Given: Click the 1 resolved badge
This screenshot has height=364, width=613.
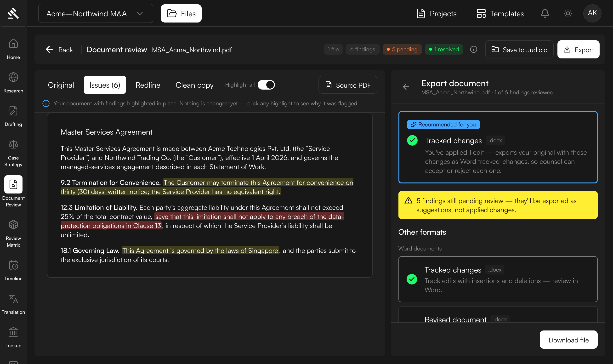Looking at the screenshot, I should point(444,49).
